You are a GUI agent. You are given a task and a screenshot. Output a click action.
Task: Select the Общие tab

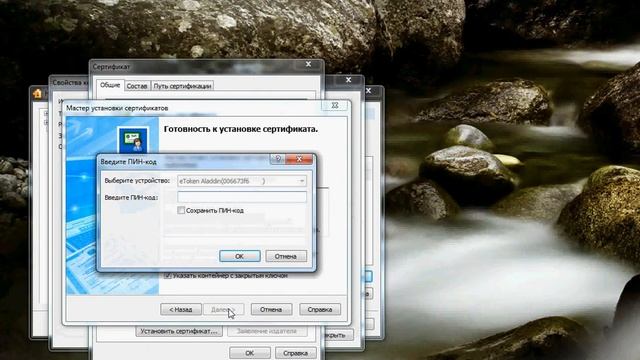coord(110,85)
